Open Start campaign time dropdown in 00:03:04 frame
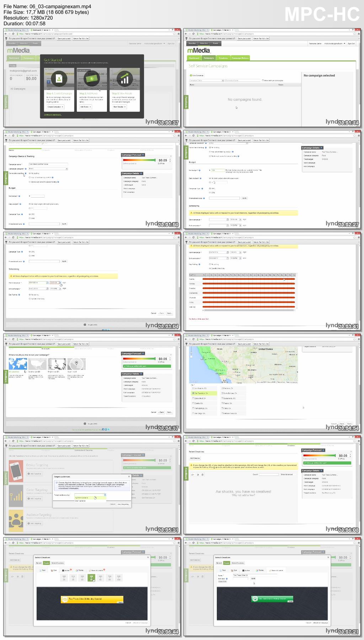 pos(60,283)
